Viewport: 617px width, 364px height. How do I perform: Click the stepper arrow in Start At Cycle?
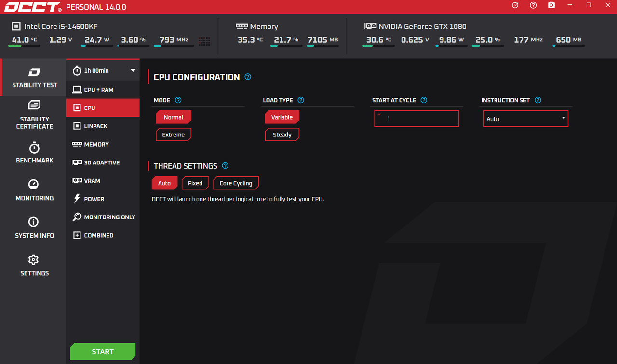[x=379, y=115]
